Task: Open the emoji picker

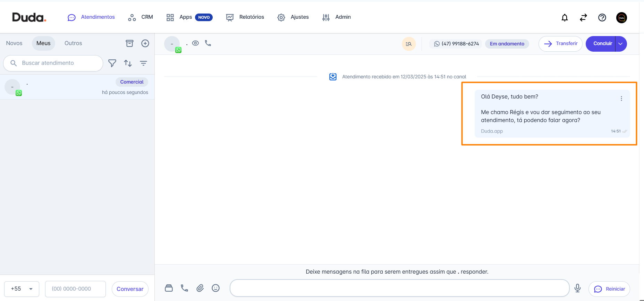Action: pyautogui.click(x=215, y=288)
